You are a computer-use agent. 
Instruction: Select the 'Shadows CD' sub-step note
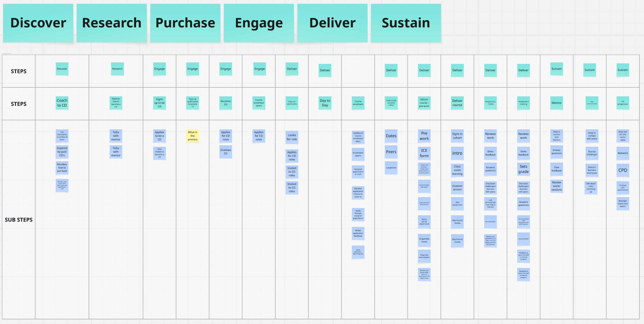(x=225, y=152)
